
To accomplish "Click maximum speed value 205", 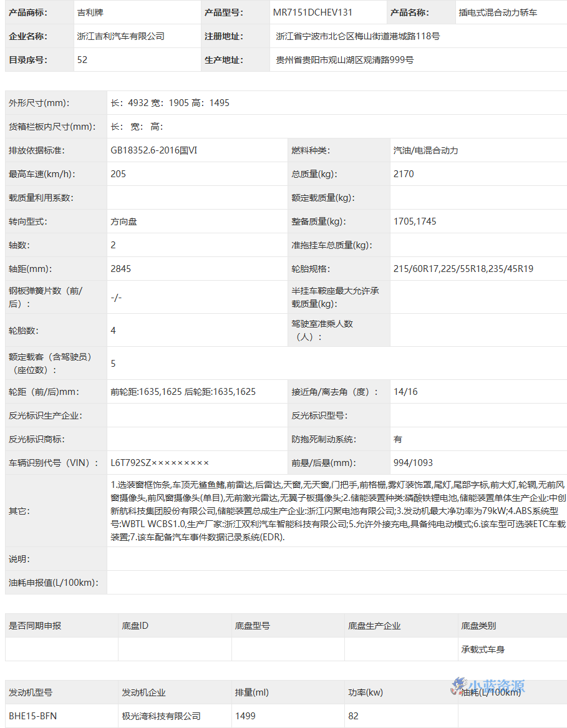I will [119, 174].
